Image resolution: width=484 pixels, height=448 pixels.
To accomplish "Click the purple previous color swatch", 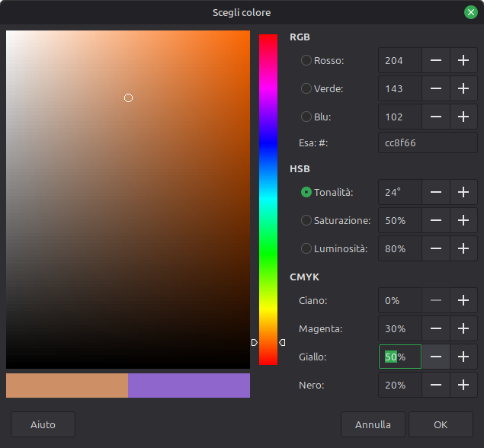I will coord(188,386).
